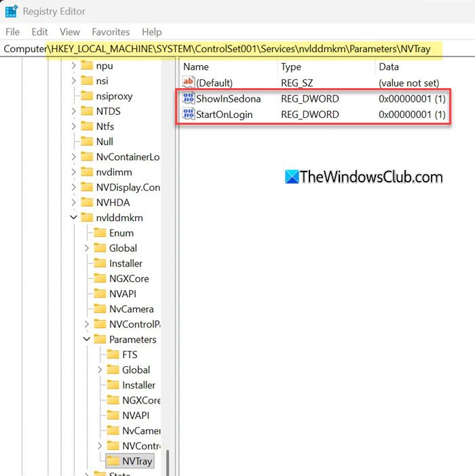The height and width of the screenshot is (476, 475).
Task: Select the (Default) string value icon
Action: coord(188,82)
